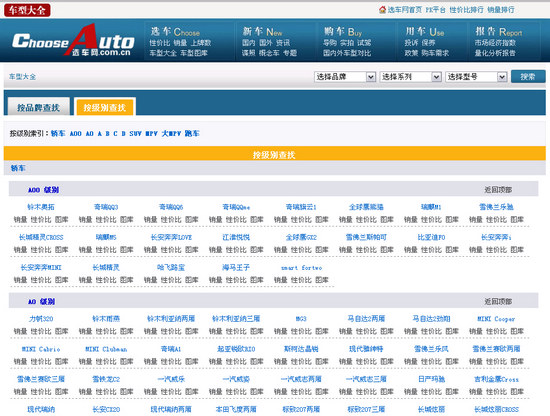Click 概念车 under the New menu
The height and width of the screenshot is (416, 550).
pos(269,53)
